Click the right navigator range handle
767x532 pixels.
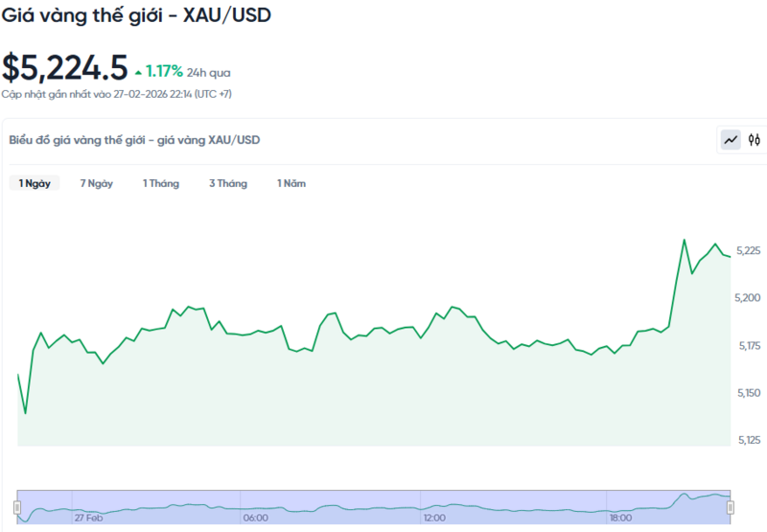[x=730, y=506]
